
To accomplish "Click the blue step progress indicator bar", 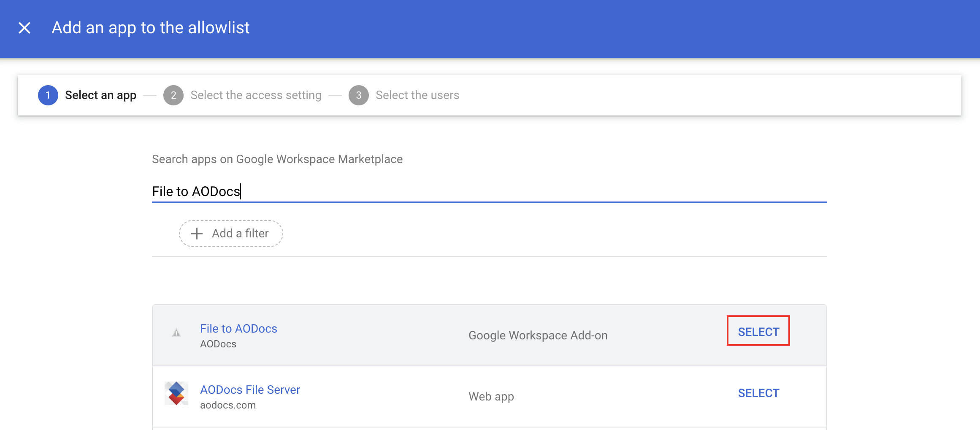I will 490,95.
